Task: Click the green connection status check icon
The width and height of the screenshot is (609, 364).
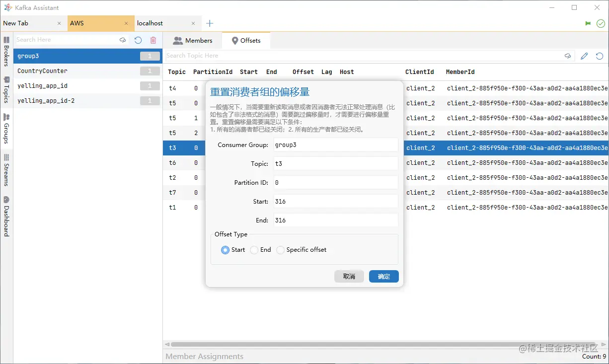Action: [x=601, y=23]
